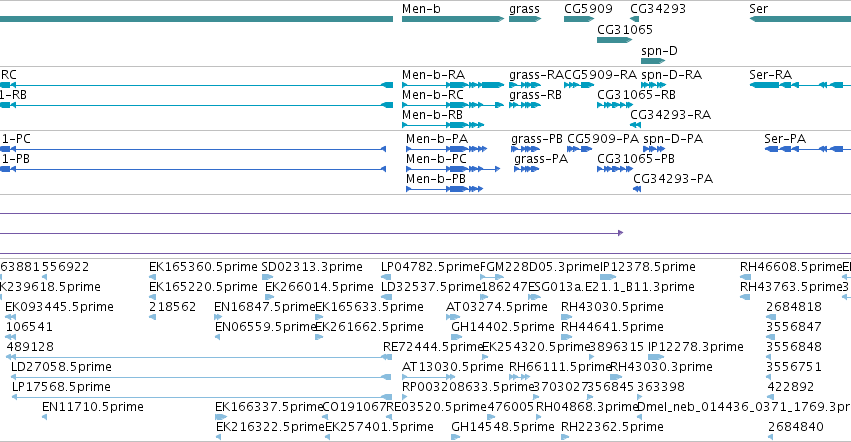Select feature 2684840

(x=771, y=437)
